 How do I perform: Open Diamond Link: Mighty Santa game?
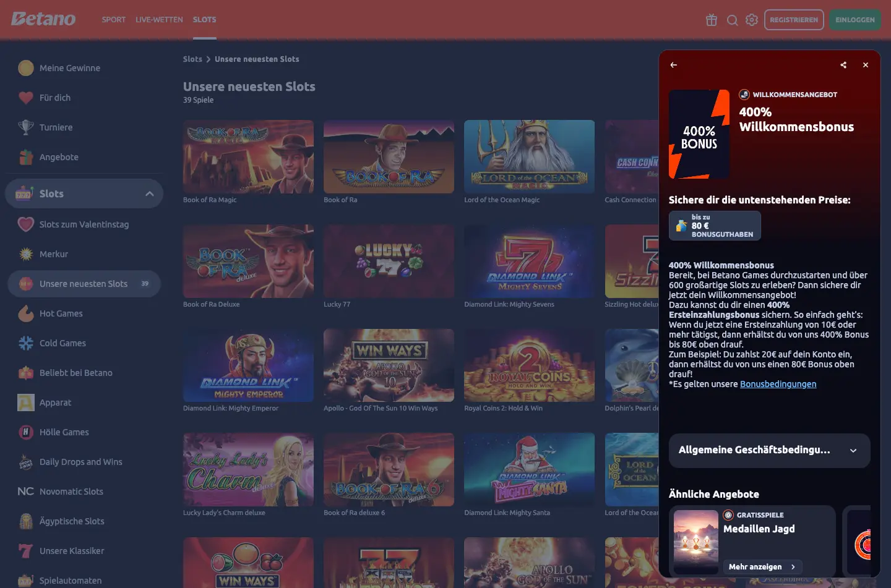[529, 469]
